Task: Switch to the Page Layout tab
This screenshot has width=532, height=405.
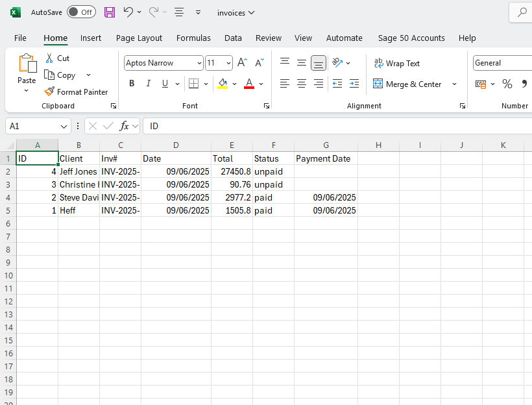Action: point(139,38)
